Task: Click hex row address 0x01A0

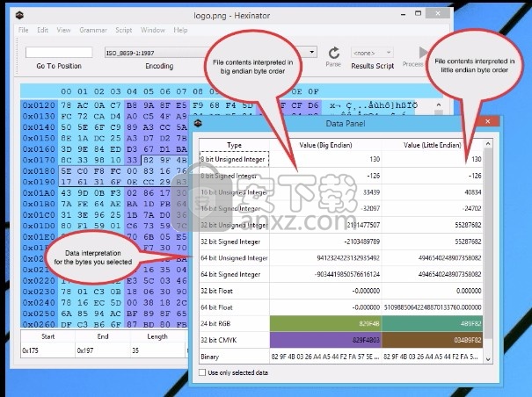Action: [39, 193]
